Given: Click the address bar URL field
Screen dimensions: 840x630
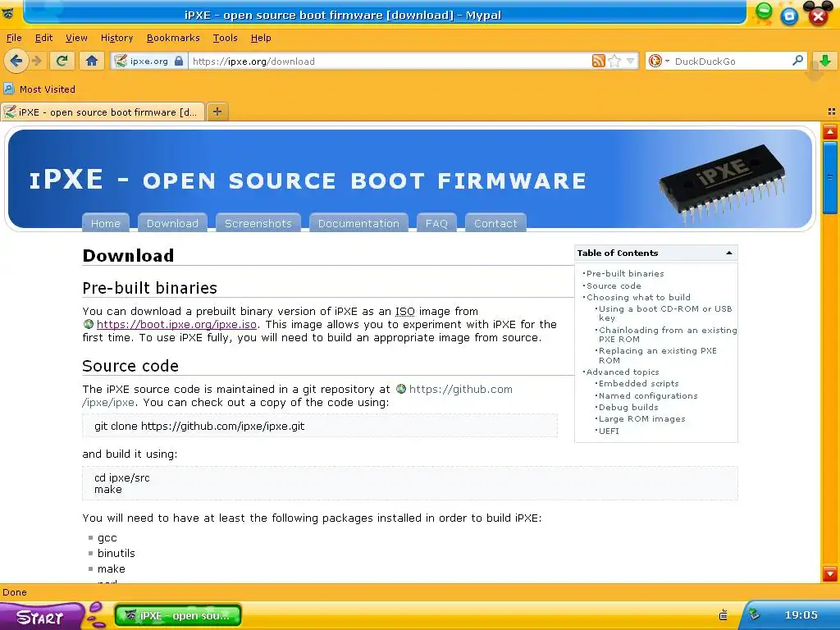Looking at the screenshot, I should (390, 61).
